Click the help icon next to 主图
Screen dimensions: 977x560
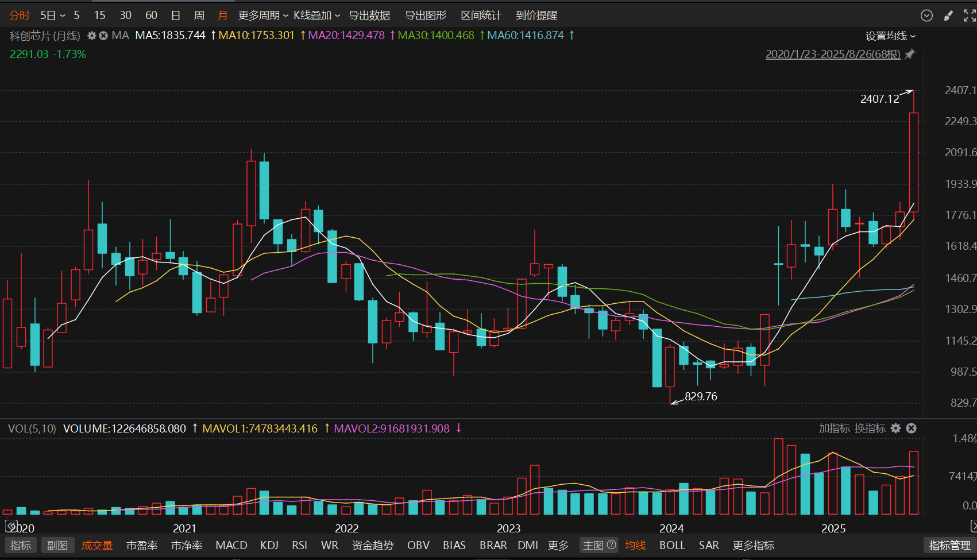click(x=612, y=544)
